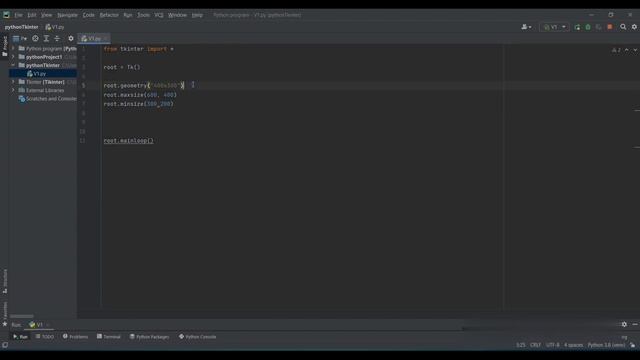The width and height of the screenshot is (640, 360).
Task: Click the PyCharm application logo icon
Action: (6, 15)
